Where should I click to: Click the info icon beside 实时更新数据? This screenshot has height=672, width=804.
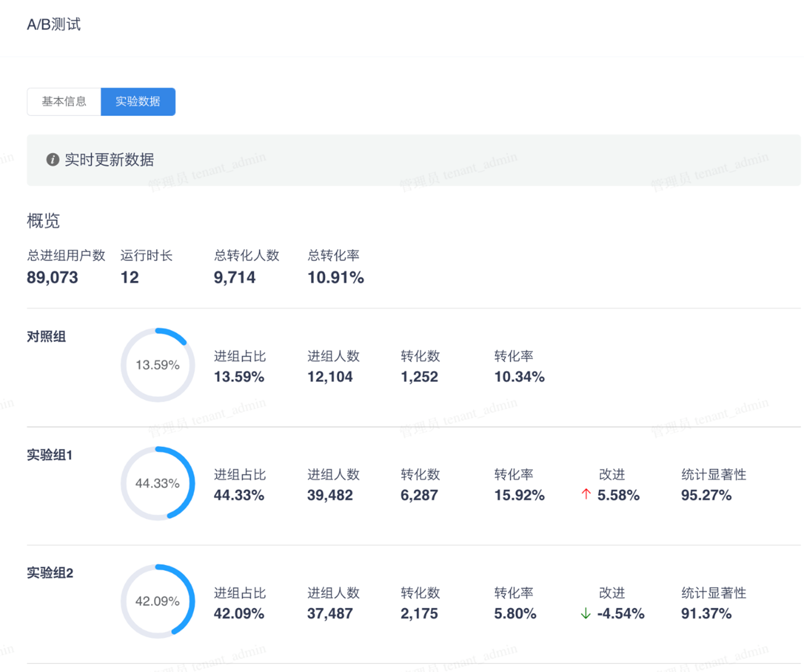pyautogui.click(x=53, y=160)
